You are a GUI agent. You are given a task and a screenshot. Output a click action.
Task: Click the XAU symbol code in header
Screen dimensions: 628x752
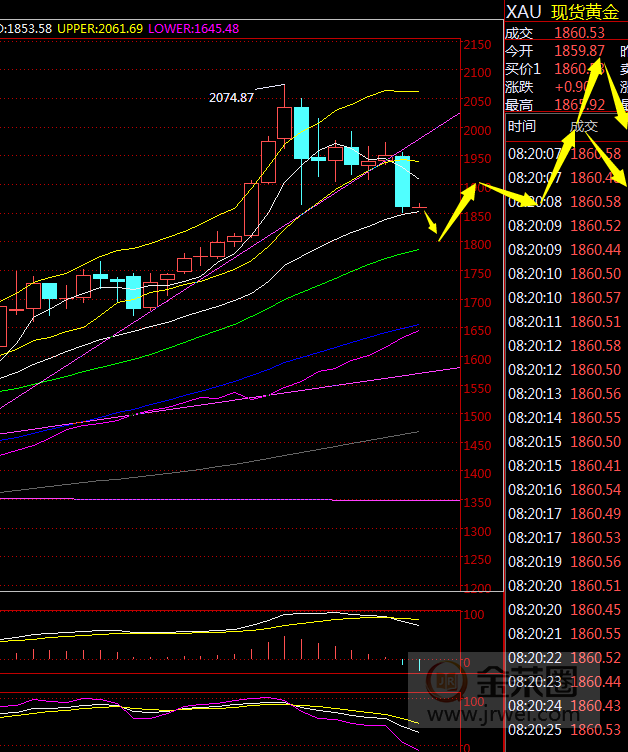tap(523, 11)
